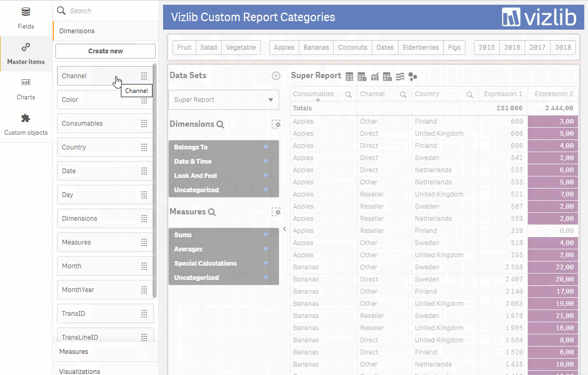This screenshot has height=375, width=588.
Task: Filter by Dates
Action: [385, 48]
